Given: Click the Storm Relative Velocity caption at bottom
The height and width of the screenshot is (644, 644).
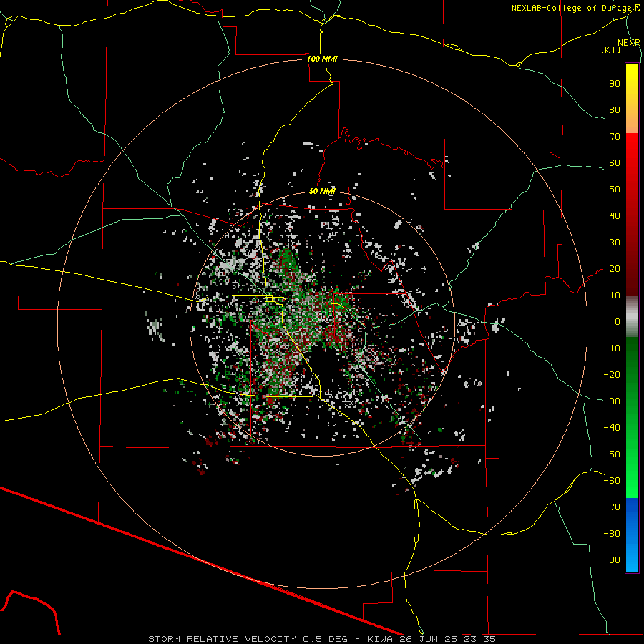Looking at the screenshot, I should [x=321, y=639].
